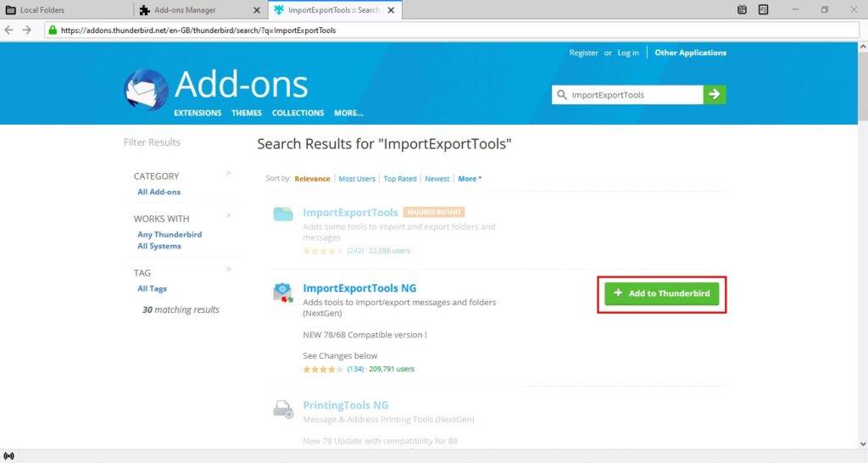The width and height of the screenshot is (868, 463).
Task: Open the MORE… menu
Action: 348,113
